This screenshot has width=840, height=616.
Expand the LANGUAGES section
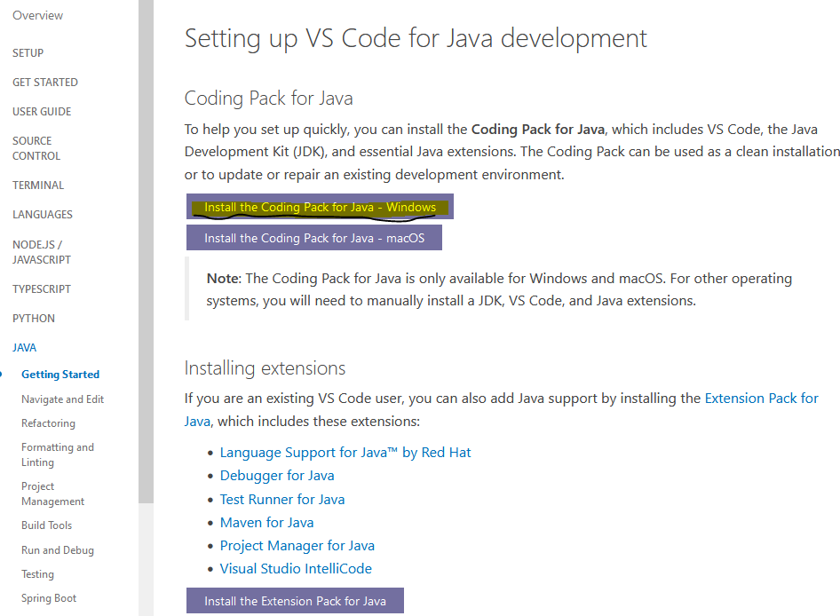pyautogui.click(x=43, y=214)
